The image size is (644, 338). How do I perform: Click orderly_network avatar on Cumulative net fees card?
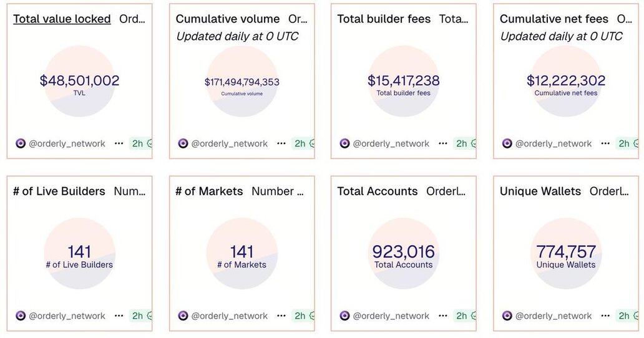[507, 143]
